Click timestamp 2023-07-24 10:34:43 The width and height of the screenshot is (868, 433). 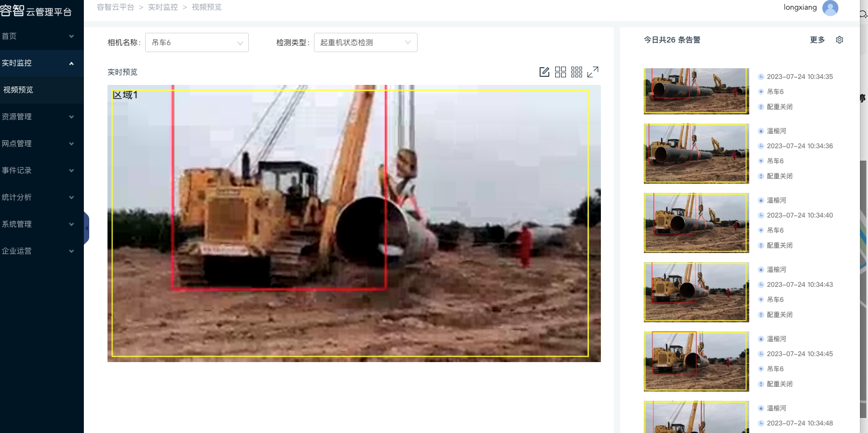800,285
